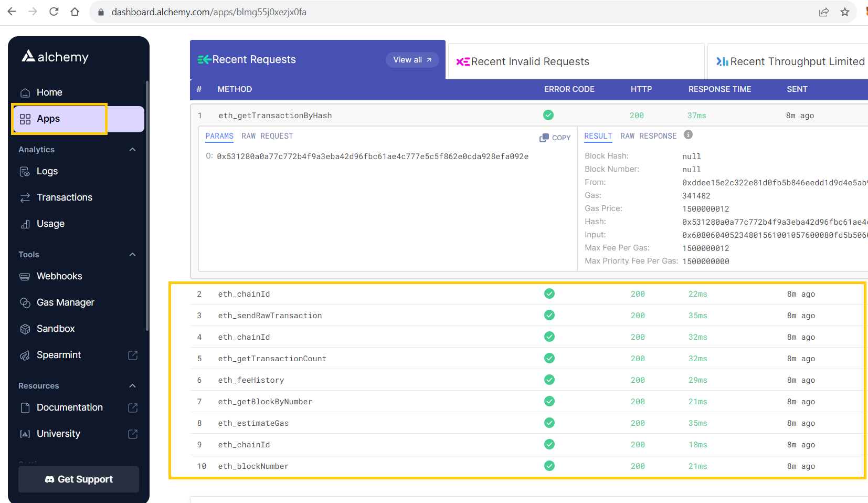Click the browser address bar URL
The width and height of the screenshot is (868, 503).
point(209,12)
